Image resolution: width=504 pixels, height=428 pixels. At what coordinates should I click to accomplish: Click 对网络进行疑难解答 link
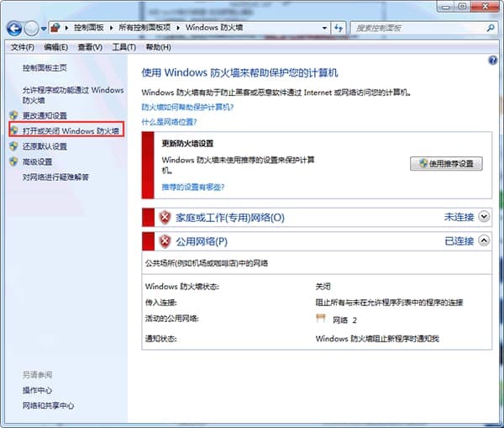(x=55, y=177)
